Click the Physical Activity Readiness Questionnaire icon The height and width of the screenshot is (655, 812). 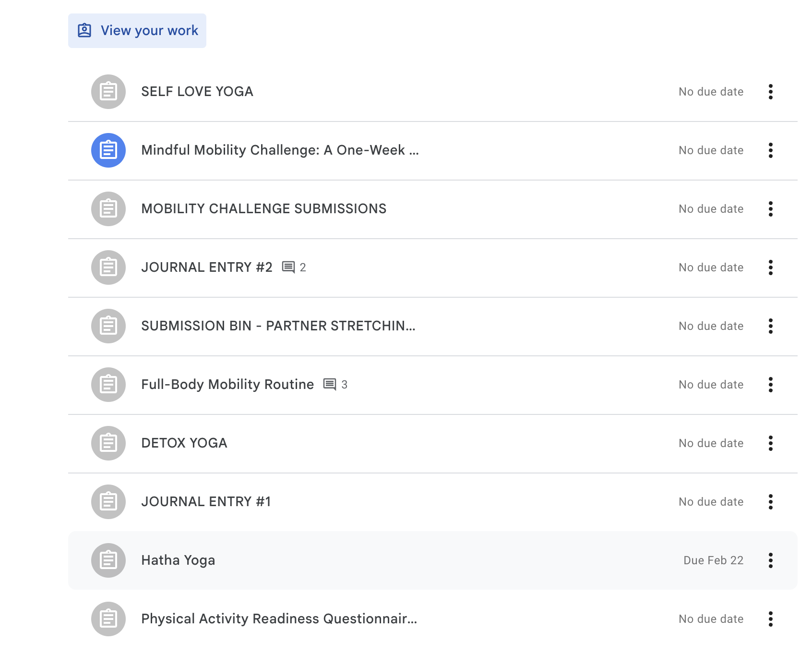108,619
